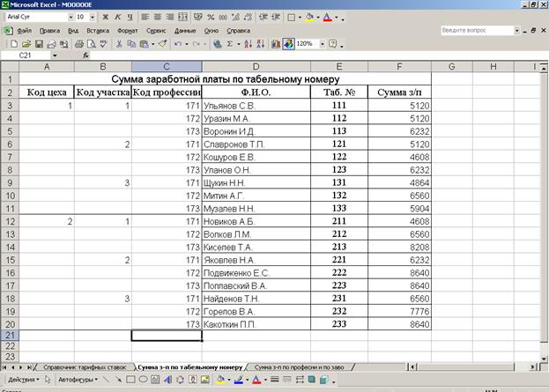Screen dimensions: 549x392
Task: Click the AutoSum sigma icon
Action: pyautogui.click(x=231, y=43)
